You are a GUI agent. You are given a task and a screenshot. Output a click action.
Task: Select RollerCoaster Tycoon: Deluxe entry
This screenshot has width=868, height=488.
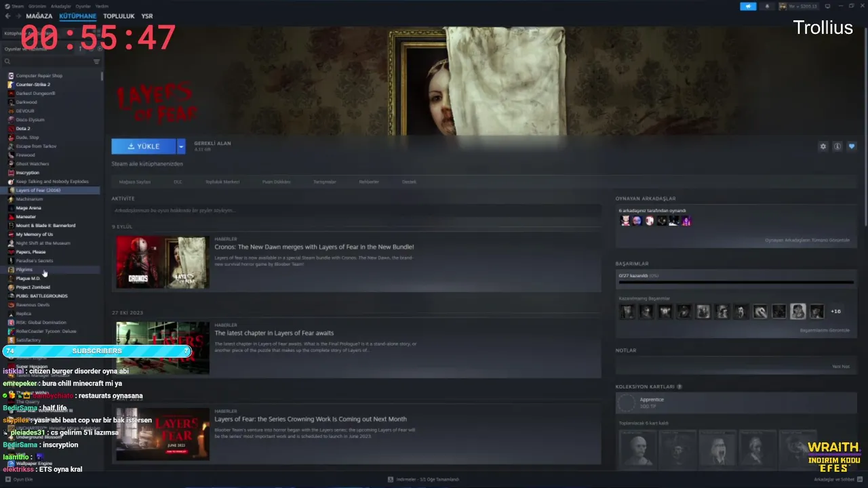(x=45, y=331)
